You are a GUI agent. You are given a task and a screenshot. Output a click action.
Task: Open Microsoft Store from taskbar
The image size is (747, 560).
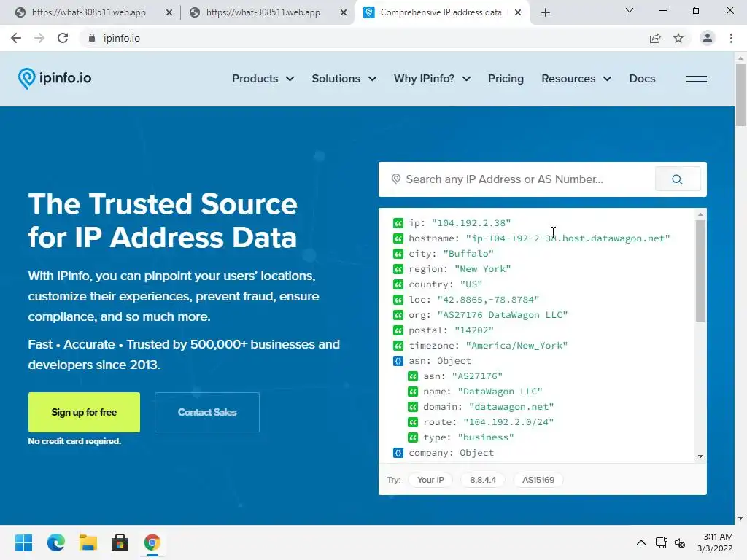pyautogui.click(x=120, y=542)
